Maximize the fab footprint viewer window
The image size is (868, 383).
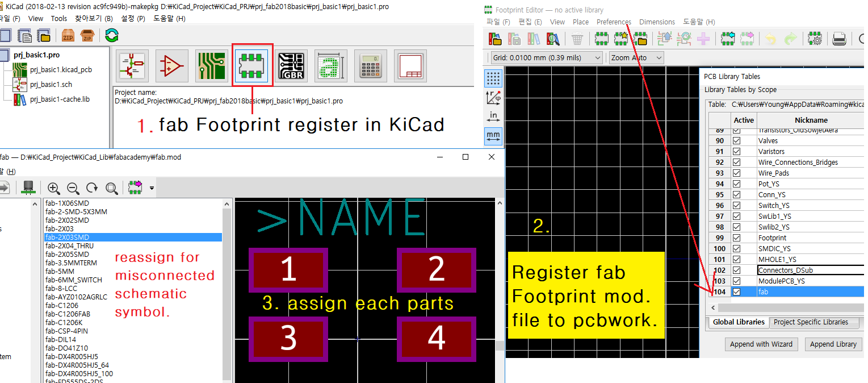[x=466, y=157]
